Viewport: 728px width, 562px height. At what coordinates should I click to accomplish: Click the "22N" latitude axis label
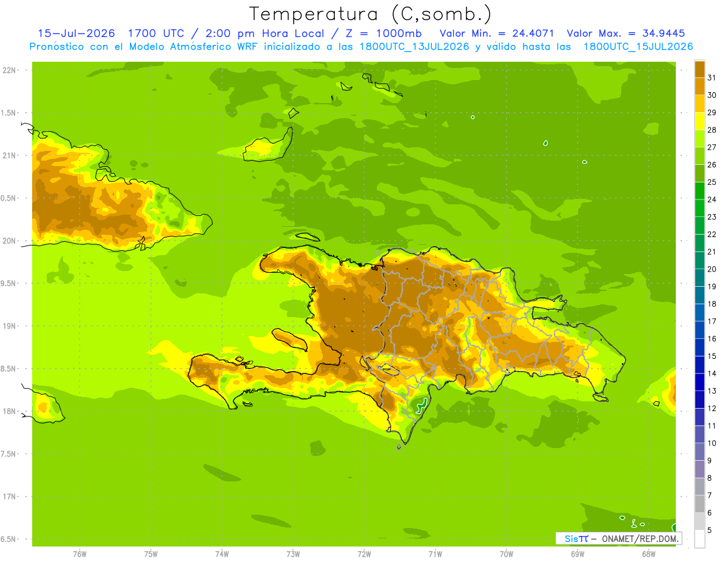point(10,70)
